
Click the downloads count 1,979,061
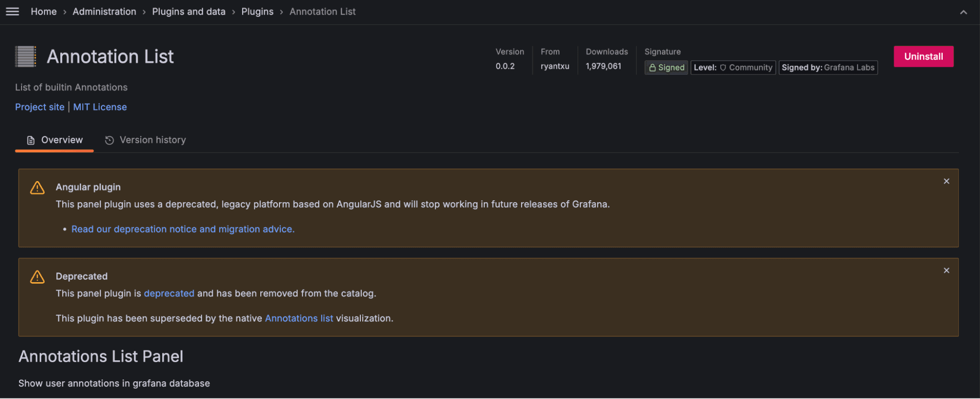[603, 66]
